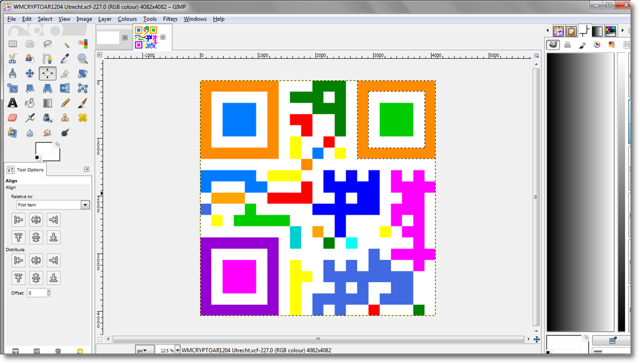Open the File menu
The image size is (640, 364).
click(11, 19)
